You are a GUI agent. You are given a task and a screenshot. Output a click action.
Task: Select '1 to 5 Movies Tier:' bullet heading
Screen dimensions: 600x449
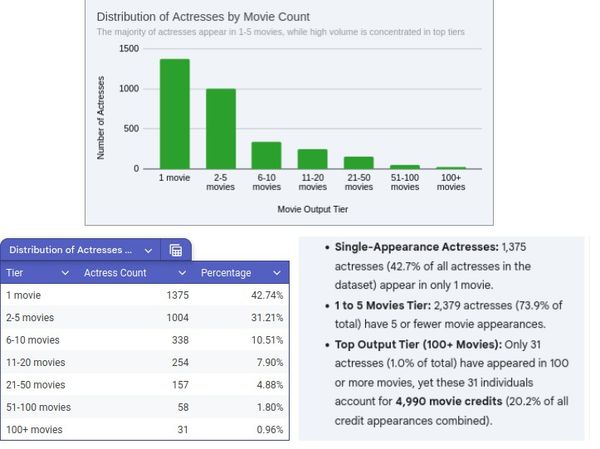(x=383, y=305)
